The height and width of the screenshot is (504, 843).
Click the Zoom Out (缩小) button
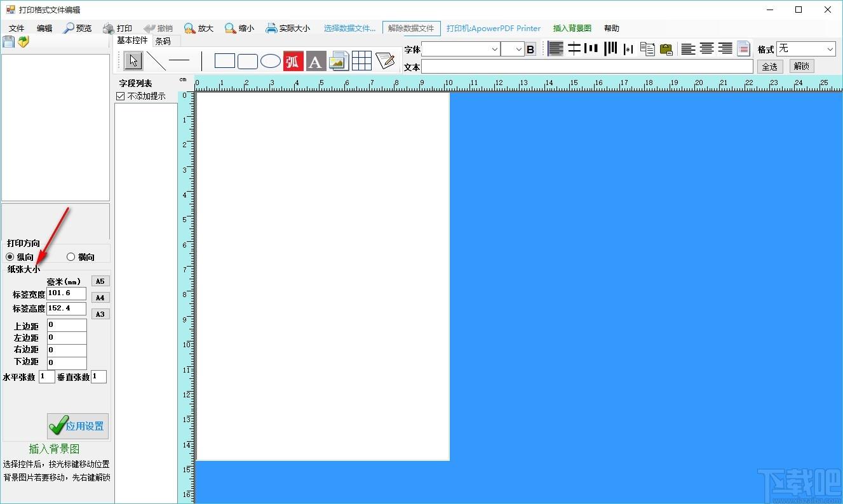coord(239,28)
